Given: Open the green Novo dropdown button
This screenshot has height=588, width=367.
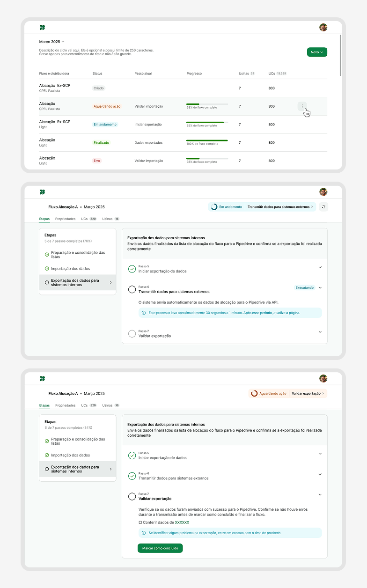Looking at the screenshot, I should (317, 52).
